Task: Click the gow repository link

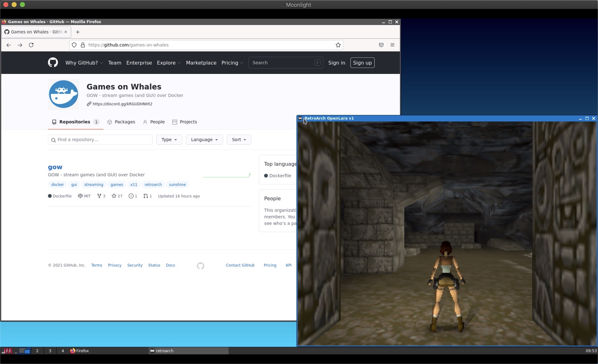Action: 54,167
